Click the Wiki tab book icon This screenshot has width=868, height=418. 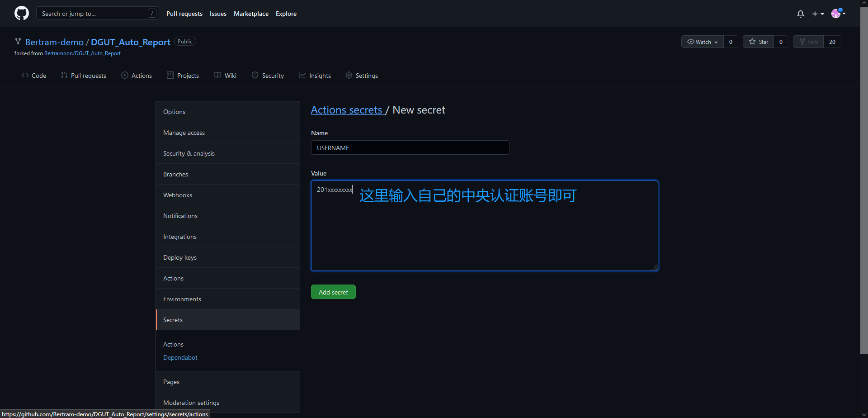(x=217, y=75)
